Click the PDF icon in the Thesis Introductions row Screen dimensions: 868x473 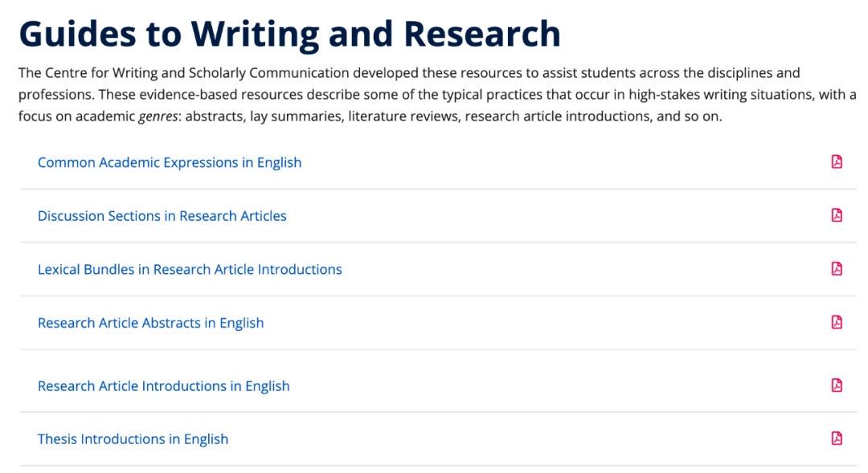(x=837, y=438)
